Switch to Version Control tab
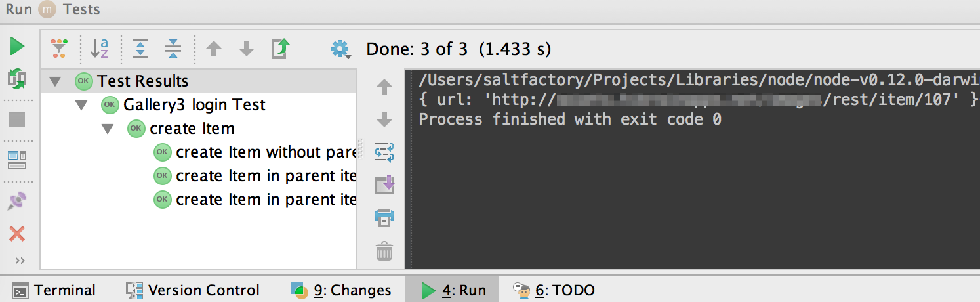 [x=194, y=290]
